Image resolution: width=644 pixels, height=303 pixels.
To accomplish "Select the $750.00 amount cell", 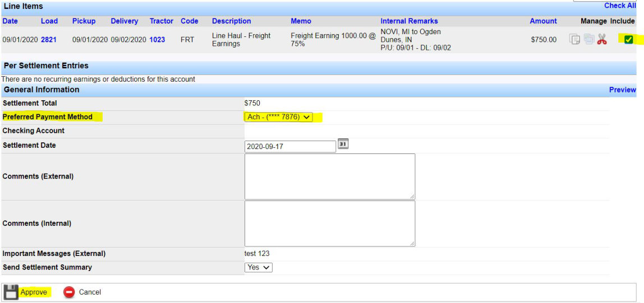I will (x=544, y=40).
